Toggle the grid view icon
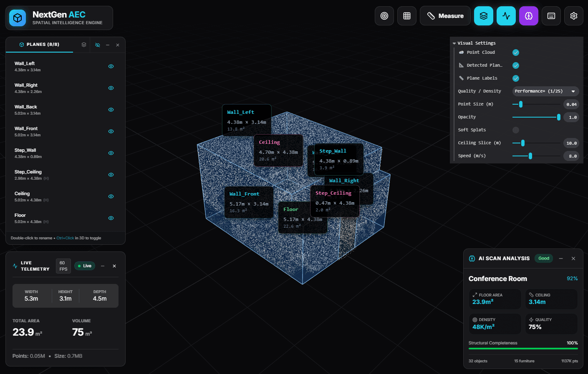The height and width of the screenshot is (374, 588). [x=407, y=16]
